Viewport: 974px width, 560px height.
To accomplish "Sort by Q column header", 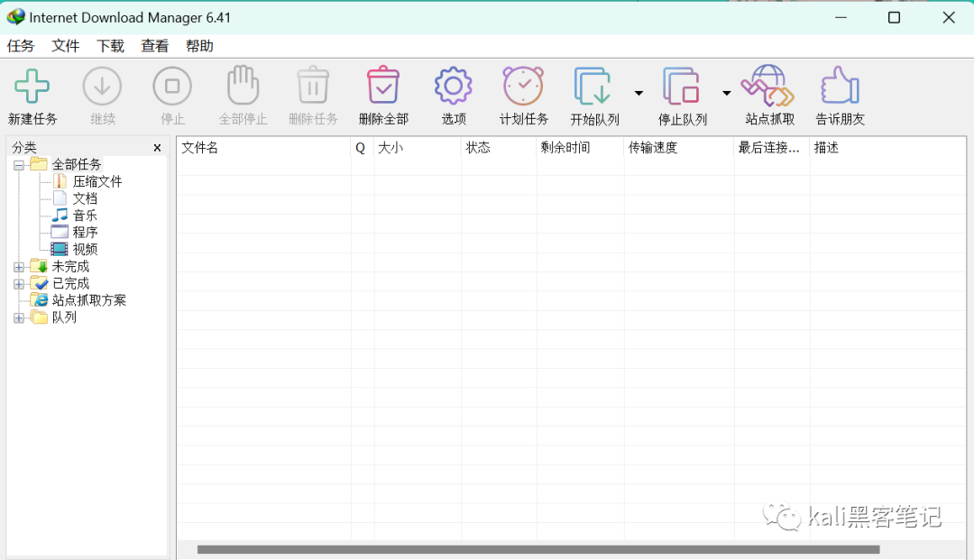I will [x=363, y=148].
